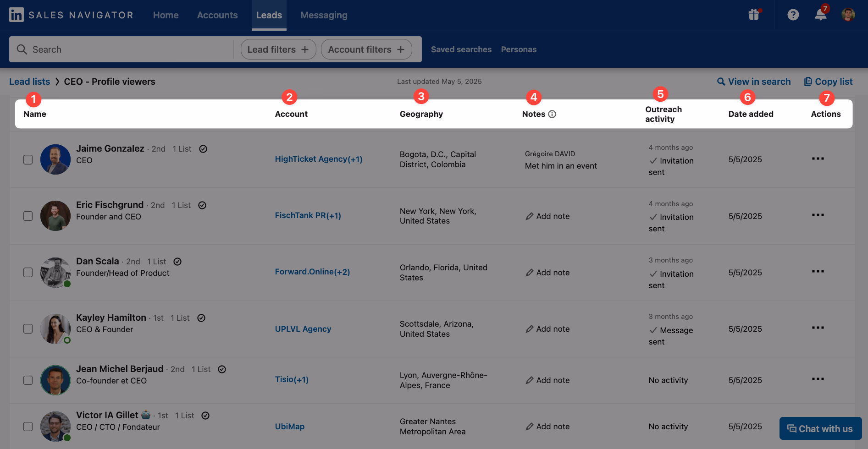Add note for Eric Fischgrund
868x449 pixels.
point(547,216)
